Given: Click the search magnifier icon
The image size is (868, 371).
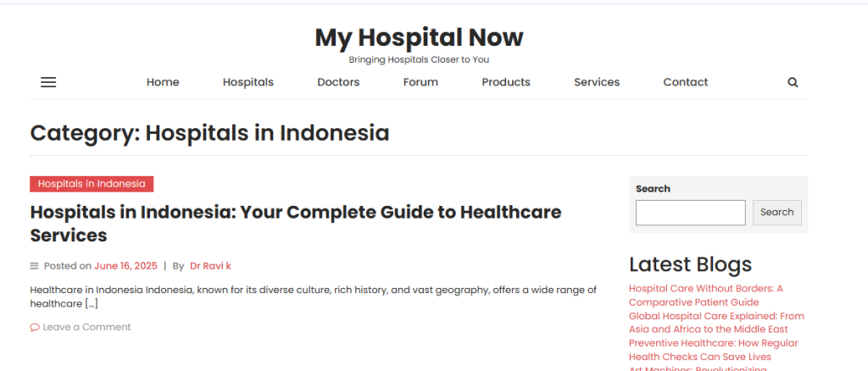Looking at the screenshot, I should [793, 82].
